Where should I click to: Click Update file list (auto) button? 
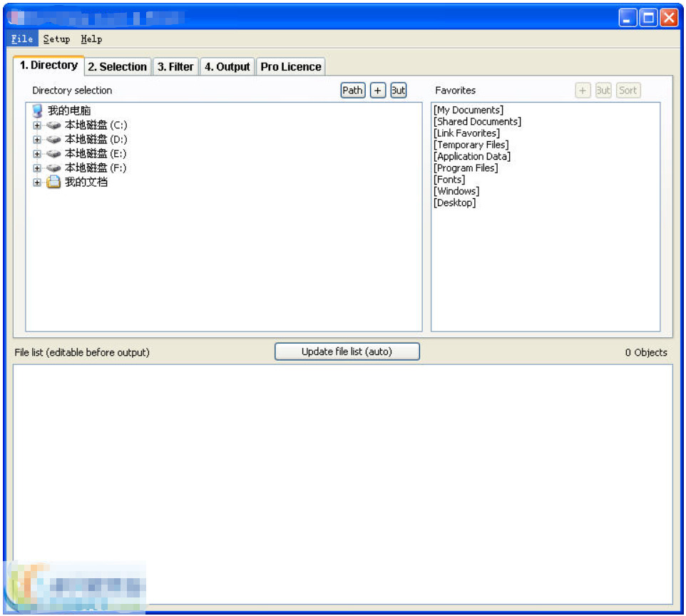[347, 351]
